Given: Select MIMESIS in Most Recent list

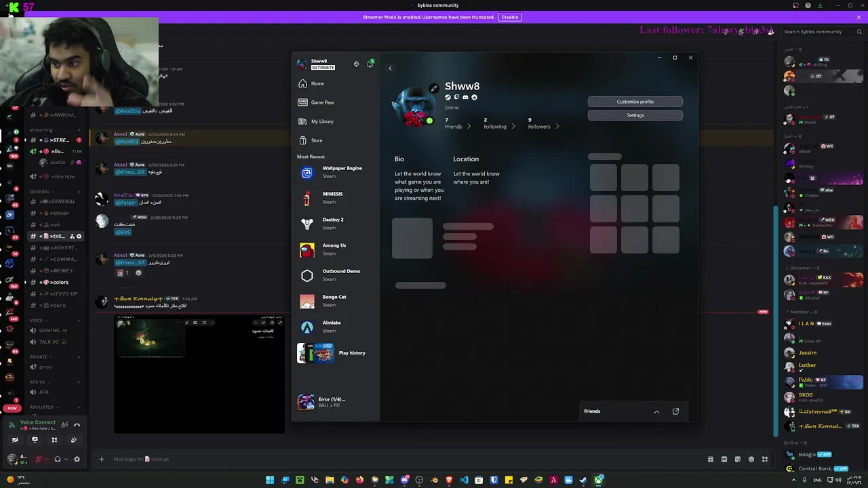Looking at the screenshot, I should [335, 198].
